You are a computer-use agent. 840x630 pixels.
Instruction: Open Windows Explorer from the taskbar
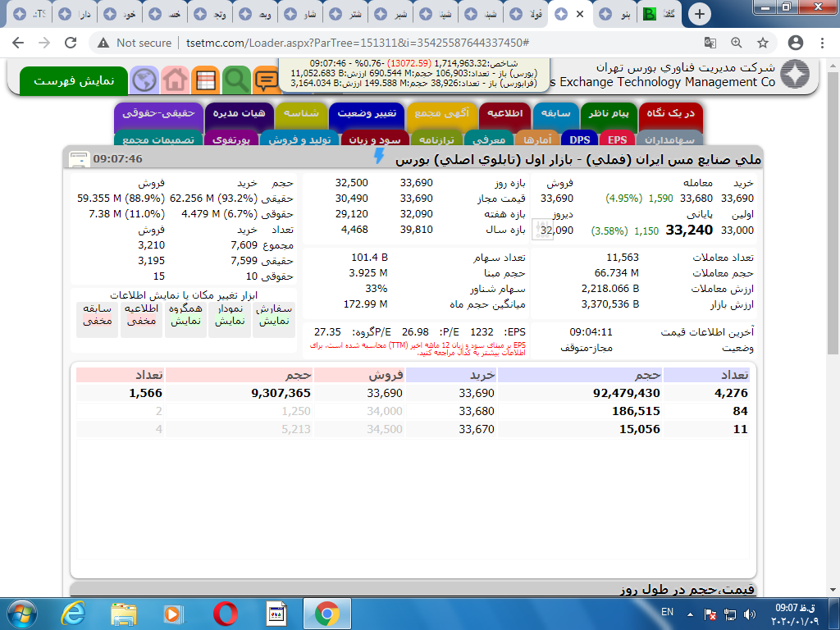[123, 614]
